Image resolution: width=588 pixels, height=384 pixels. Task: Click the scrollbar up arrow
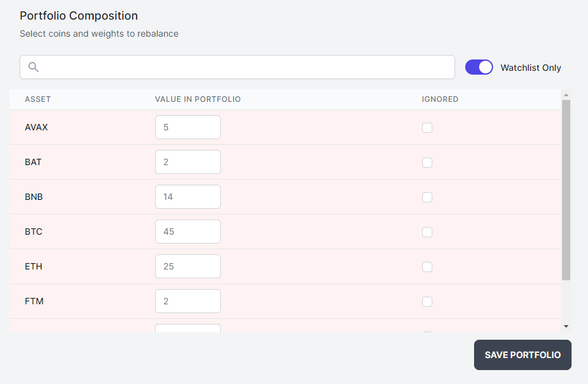[x=566, y=95]
